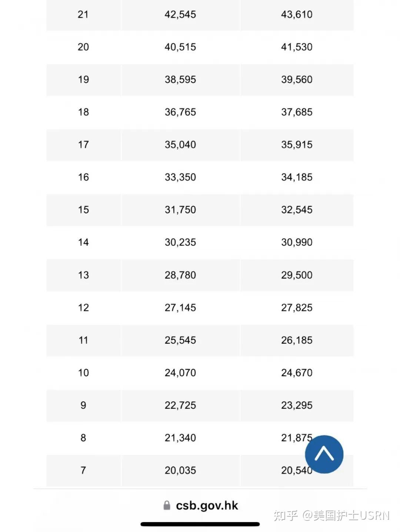The image size is (400, 532).
Task: Click the 23,295 amount
Action: tap(297, 405)
